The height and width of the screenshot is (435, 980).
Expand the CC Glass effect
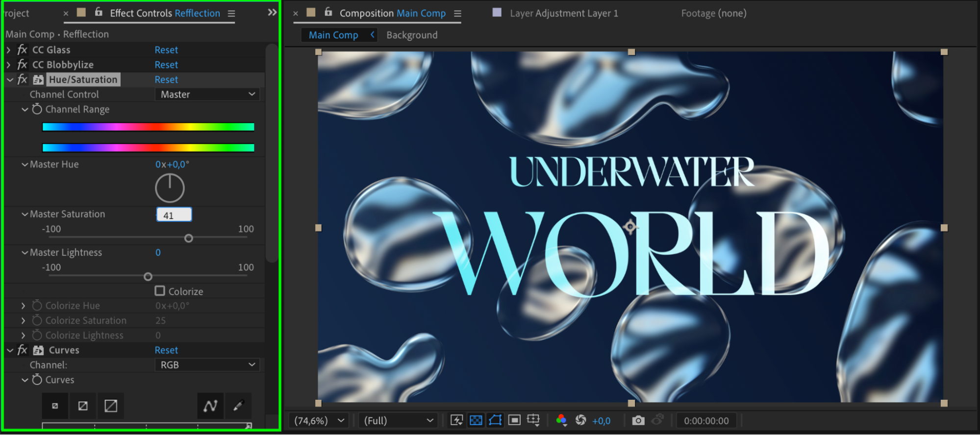pyautogui.click(x=9, y=50)
